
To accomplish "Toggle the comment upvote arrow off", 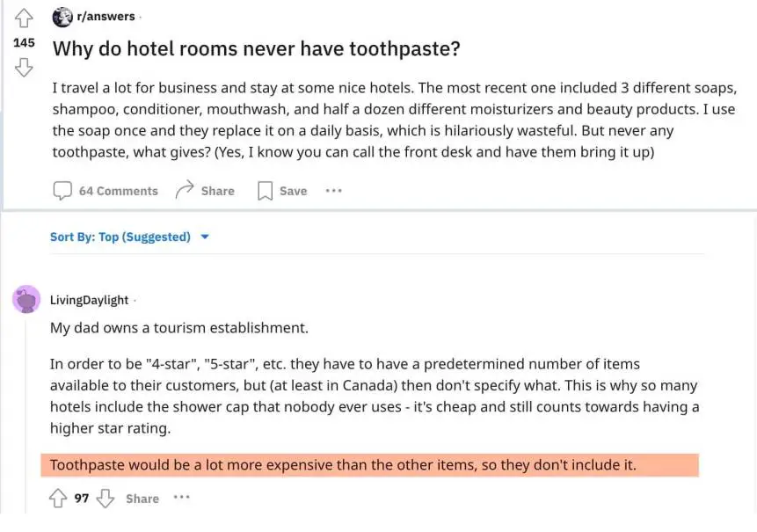I will [x=57, y=498].
